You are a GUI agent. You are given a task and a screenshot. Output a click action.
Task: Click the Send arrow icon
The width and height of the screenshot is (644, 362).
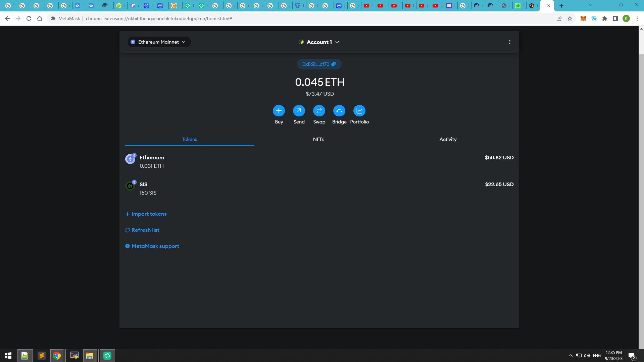click(299, 111)
